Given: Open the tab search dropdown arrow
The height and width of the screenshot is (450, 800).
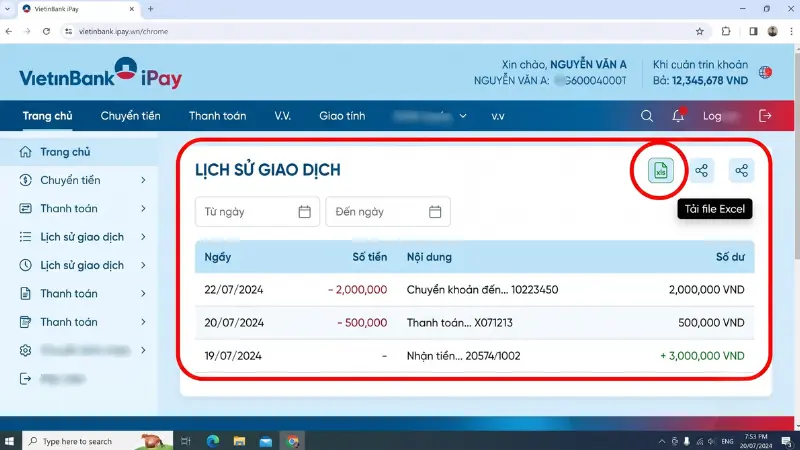Looking at the screenshot, I should tap(7, 9).
